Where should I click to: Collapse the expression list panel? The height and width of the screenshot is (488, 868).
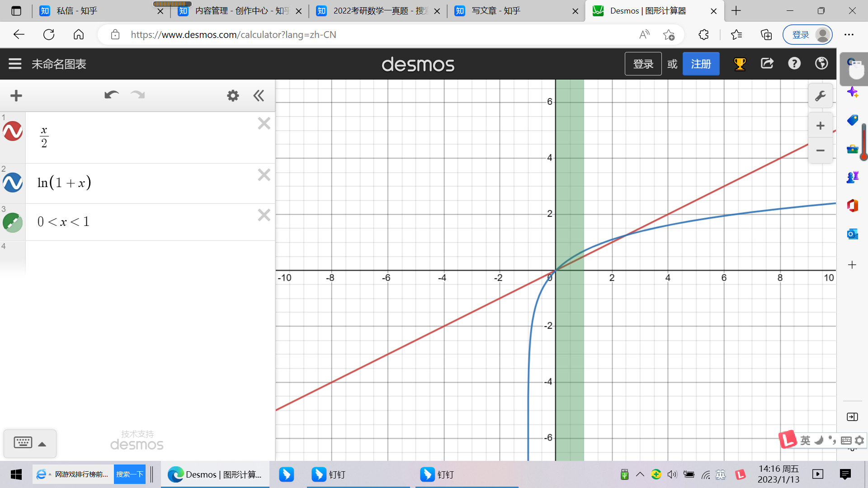[259, 96]
